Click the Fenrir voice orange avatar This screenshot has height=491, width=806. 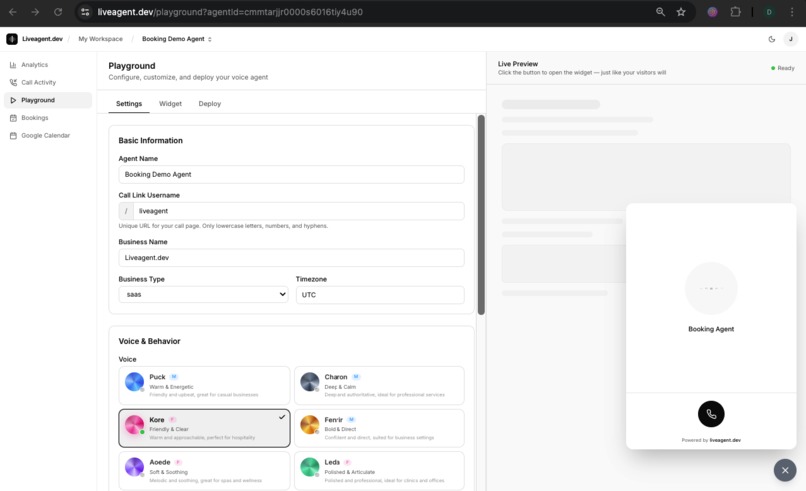pos(309,425)
